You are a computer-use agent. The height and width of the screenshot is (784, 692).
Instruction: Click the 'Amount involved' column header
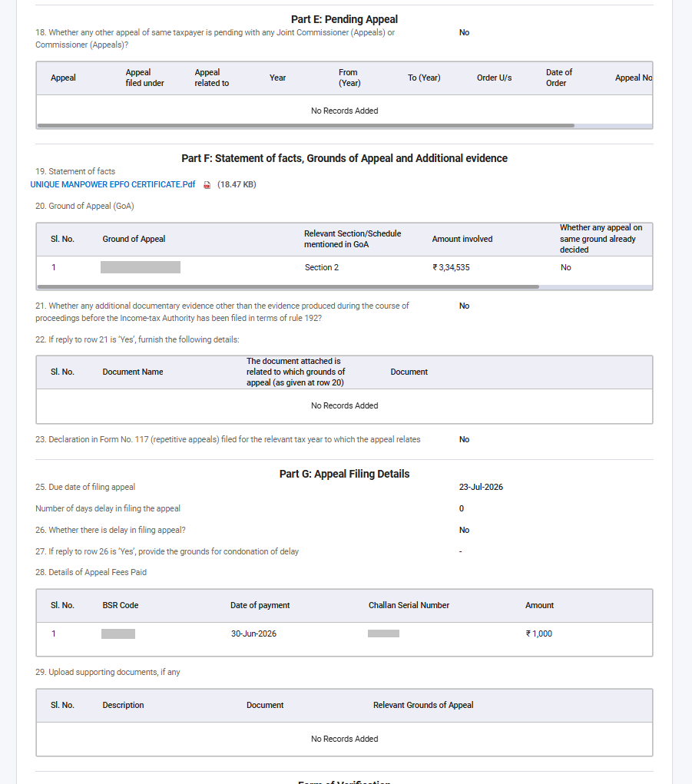(x=462, y=239)
